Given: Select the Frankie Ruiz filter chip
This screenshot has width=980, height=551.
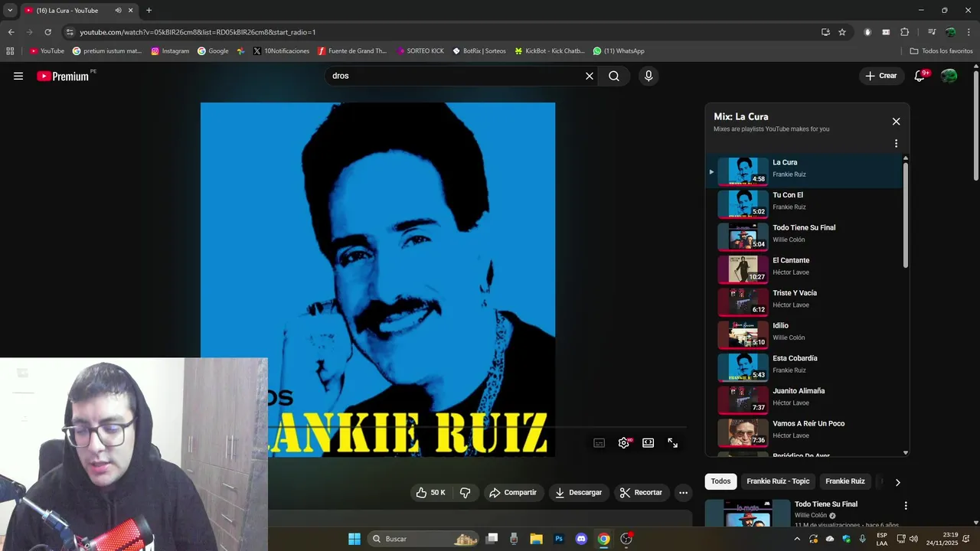Looking at the screenshot, I should coord(844,481).
